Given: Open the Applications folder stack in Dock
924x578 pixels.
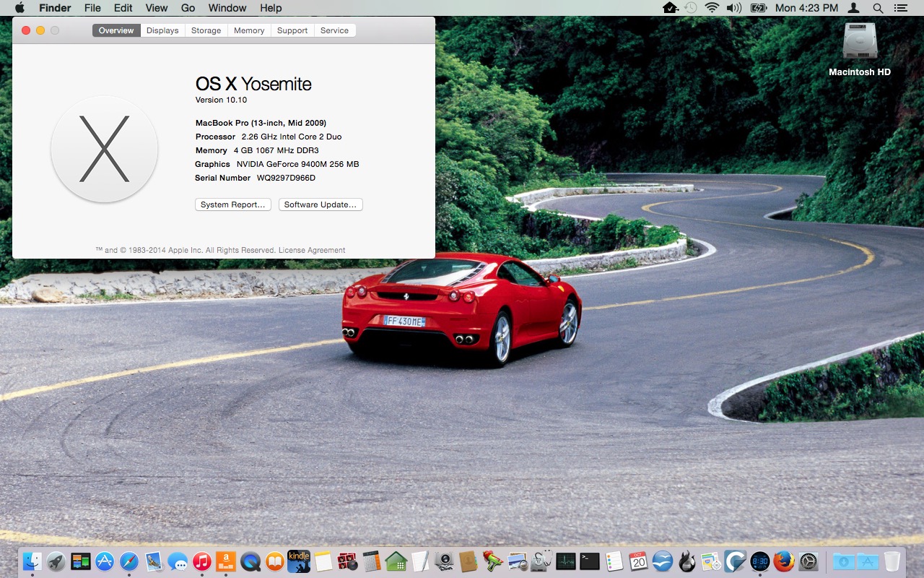Looking at the screenshot, I should [868, 561].
